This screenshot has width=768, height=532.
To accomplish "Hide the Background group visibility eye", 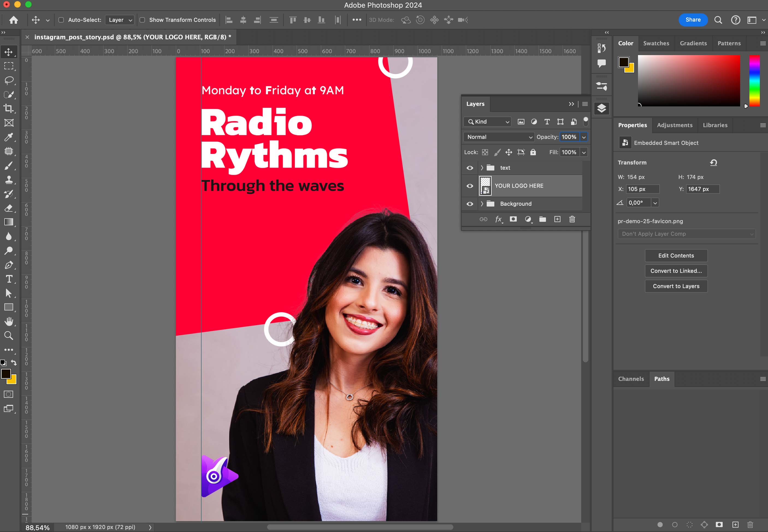I will coord(470,204).
